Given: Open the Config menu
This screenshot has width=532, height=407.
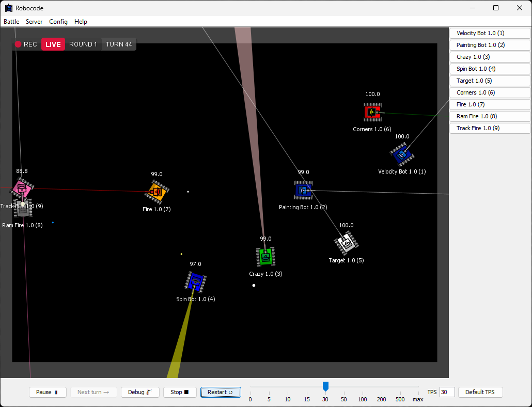Looking at the screenshot, I should coord(58,22).
